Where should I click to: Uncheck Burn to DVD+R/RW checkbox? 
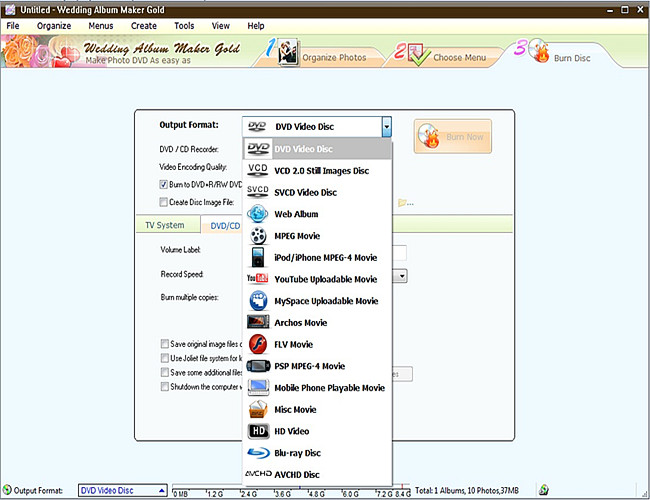coord(164,185)
